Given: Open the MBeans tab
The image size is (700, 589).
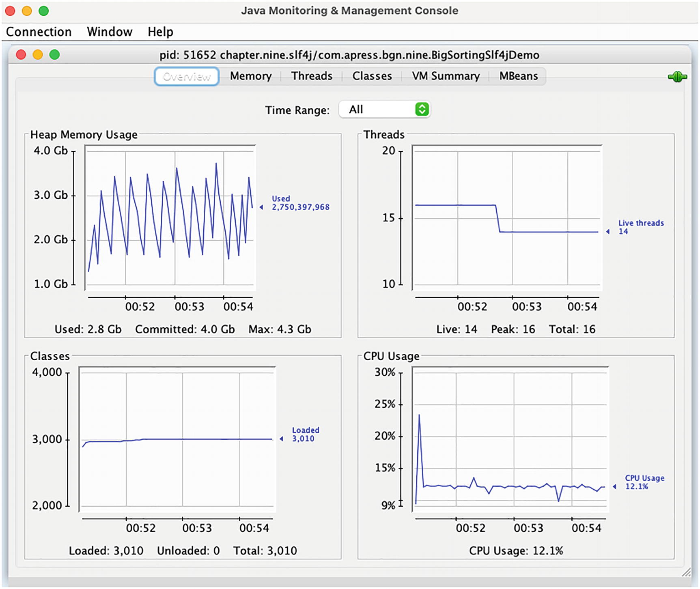Looking at the screenshot, I should tap(518, 76).
